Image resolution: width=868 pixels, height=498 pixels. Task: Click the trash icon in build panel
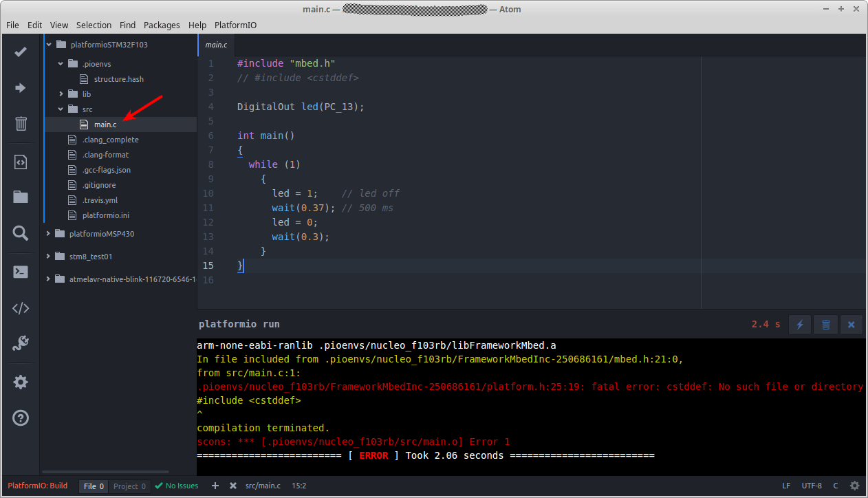click(x=825, y=325)
